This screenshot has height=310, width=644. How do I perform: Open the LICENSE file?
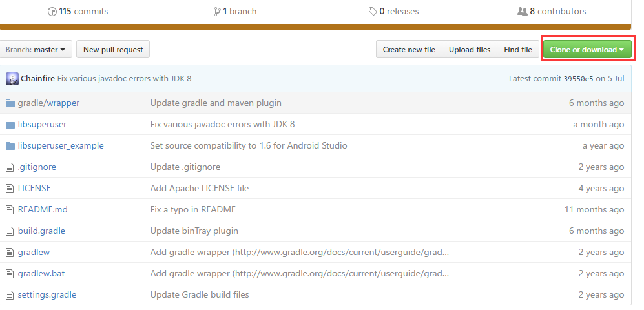pyautogui.click(x=34, y=188)
